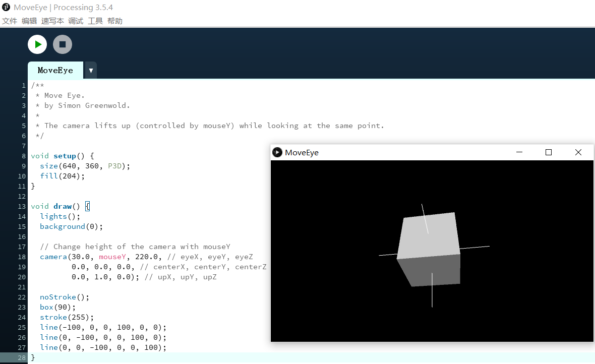
Task: Open the 速写本 menu
Action: pyautogui.click(x=53, y=21)
